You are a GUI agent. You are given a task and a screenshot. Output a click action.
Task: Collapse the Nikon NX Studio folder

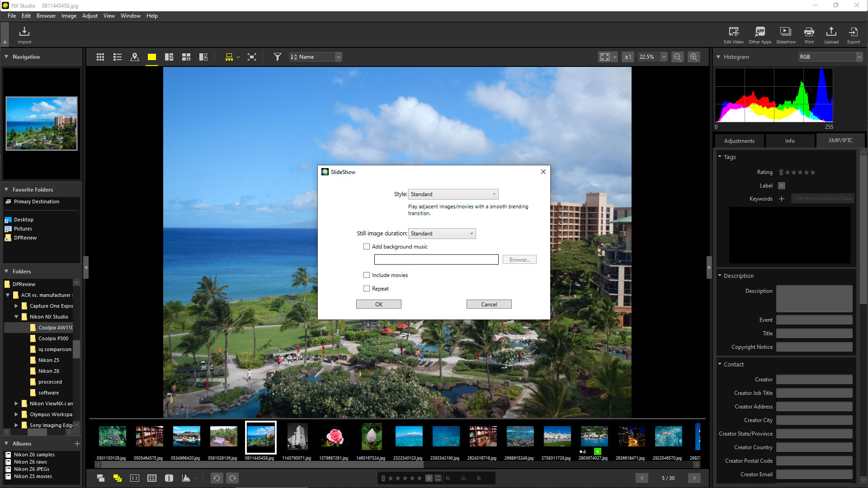coord(16,317)
